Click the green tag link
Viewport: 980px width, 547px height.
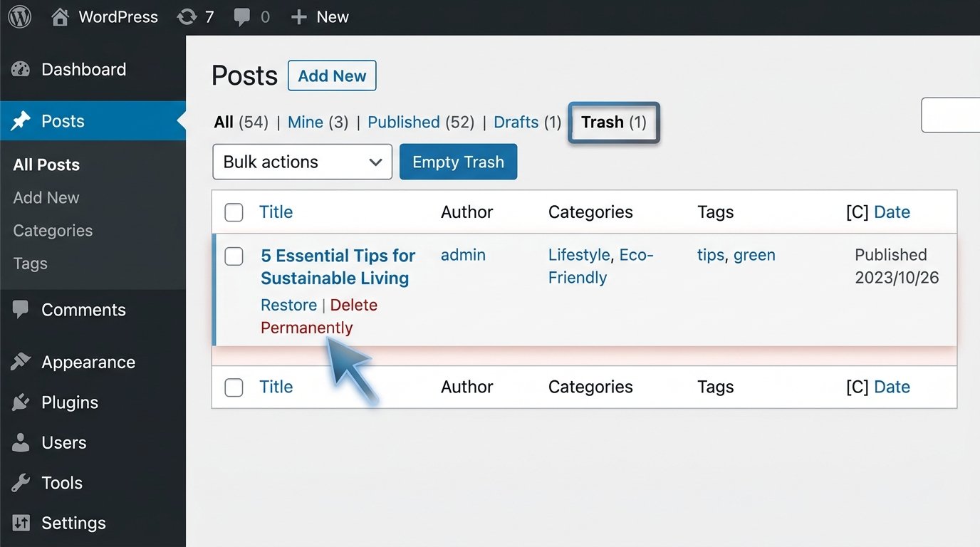tap(754, 255)
